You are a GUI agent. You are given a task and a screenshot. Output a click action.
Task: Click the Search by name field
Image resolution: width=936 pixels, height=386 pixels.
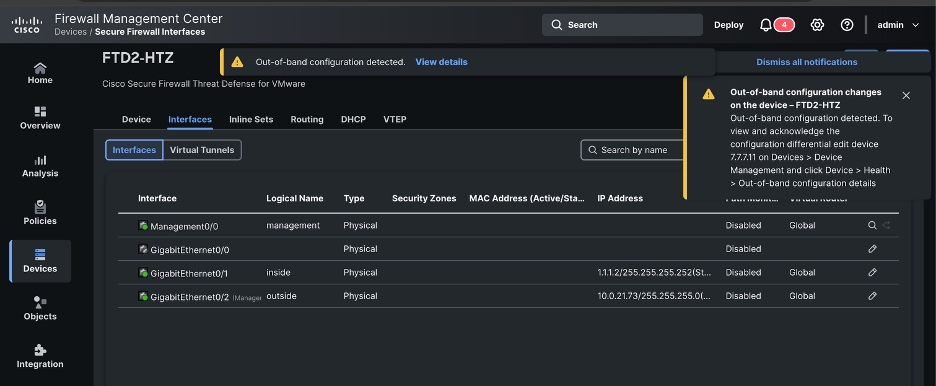pyautogui.click(x=633, y=150)
